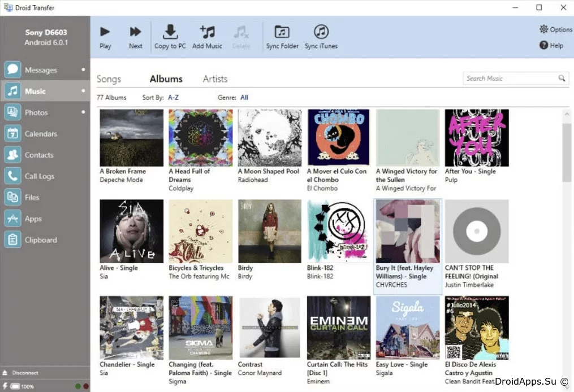
Task: Select Chandelier - Single album cover
Action: click(131, 328)
